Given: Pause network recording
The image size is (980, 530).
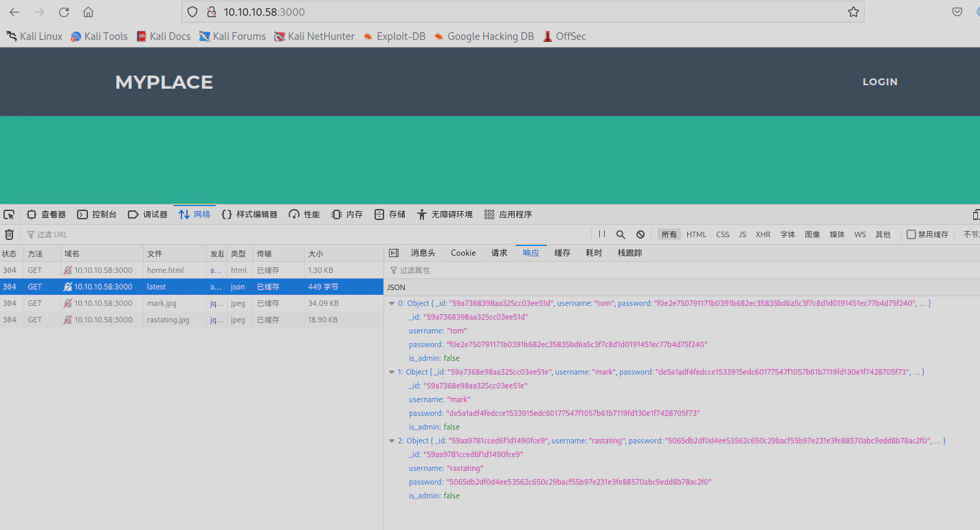Looking at the screenshot, I should pyautogui.click(x=602, y=234).
